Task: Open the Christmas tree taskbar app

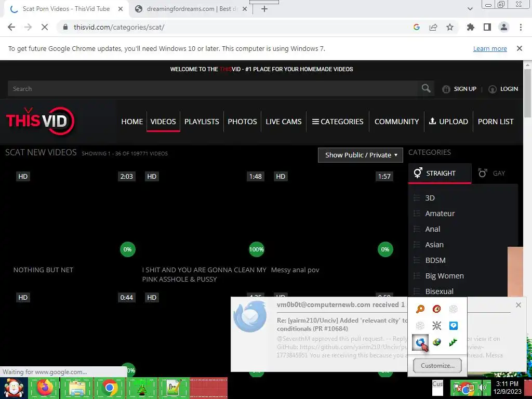Action: pos(142,388)
